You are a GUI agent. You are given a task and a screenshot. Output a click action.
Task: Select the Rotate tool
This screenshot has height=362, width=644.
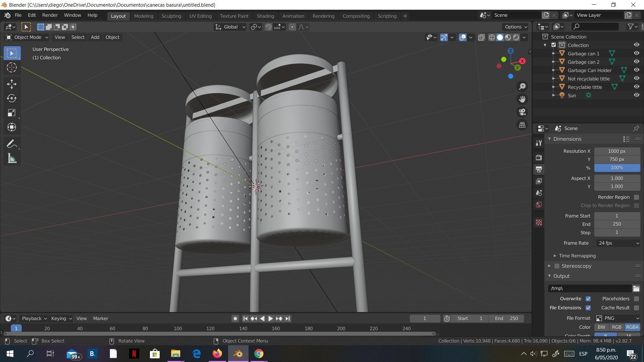click(x=12, y=98)
